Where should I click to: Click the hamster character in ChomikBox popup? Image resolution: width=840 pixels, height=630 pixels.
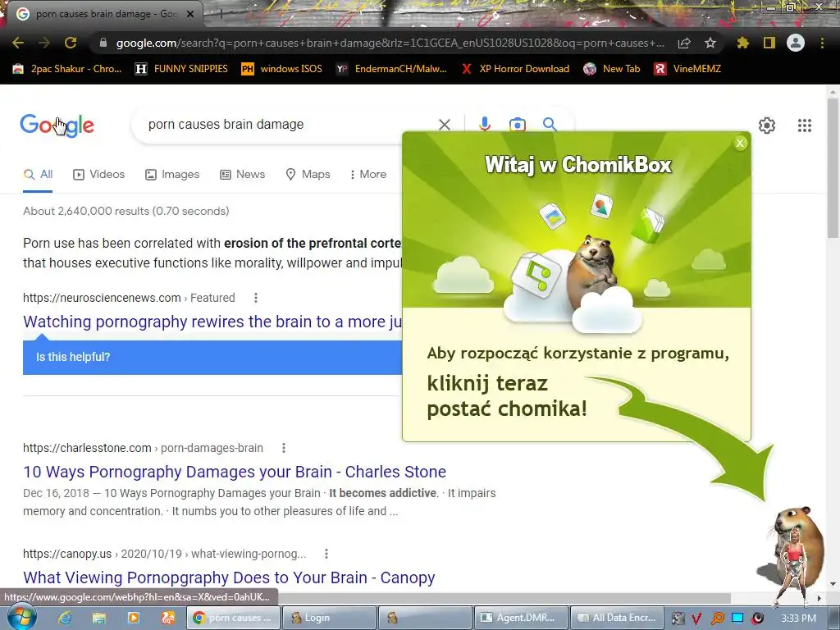coord(592,272)
